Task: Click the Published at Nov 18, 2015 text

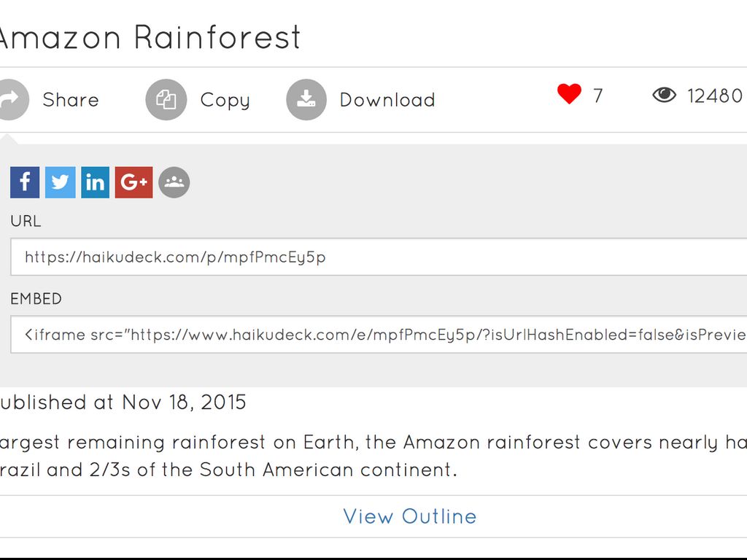Action: point(123,402)
